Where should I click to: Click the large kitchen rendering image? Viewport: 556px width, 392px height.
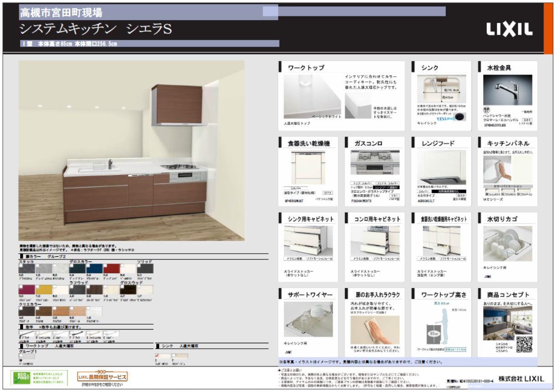point(132,150)
